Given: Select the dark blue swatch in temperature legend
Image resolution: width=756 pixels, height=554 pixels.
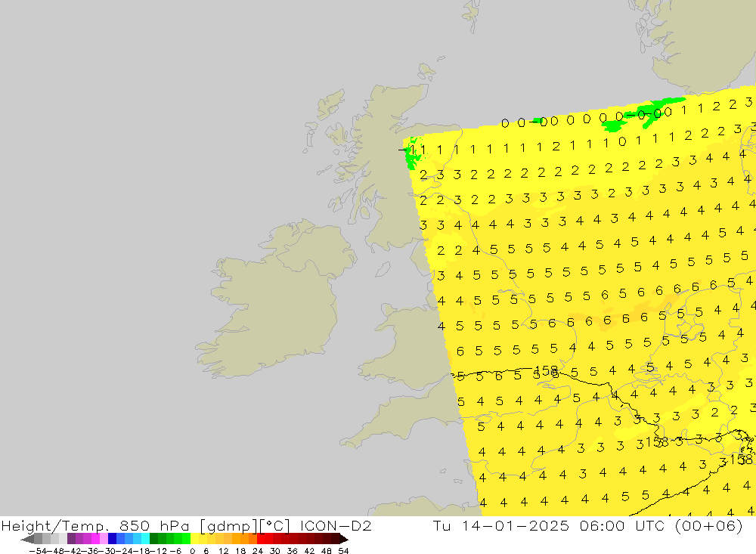Looking at the screenshot, I should point(113,539).
